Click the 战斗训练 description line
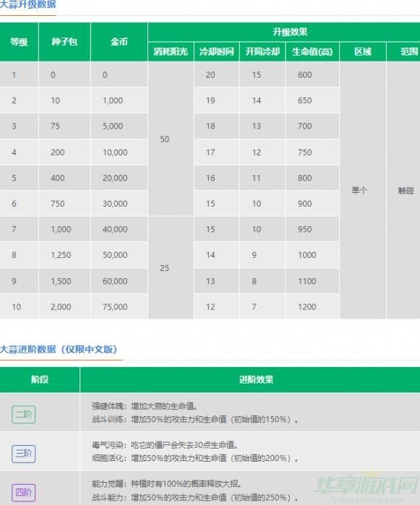 [x=195, y=419]
